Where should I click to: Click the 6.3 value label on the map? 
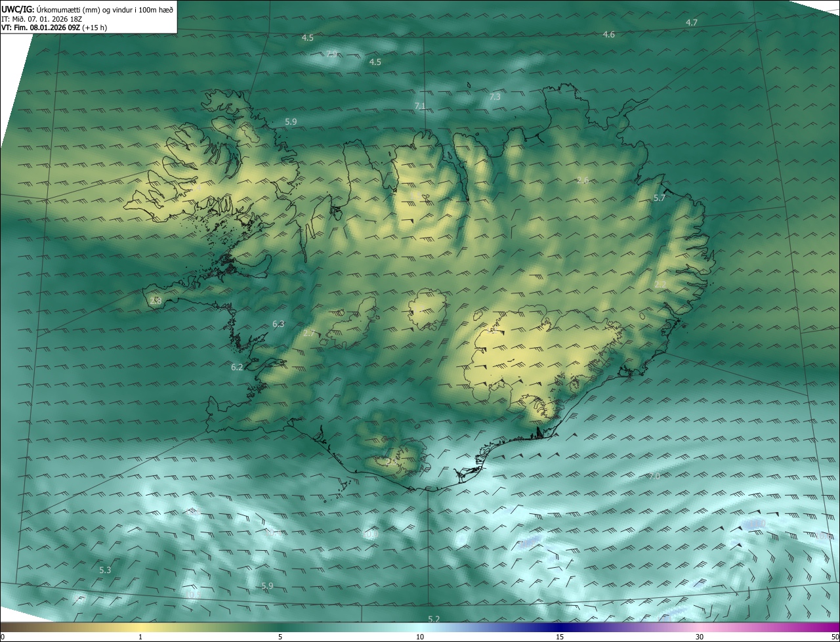278,324
